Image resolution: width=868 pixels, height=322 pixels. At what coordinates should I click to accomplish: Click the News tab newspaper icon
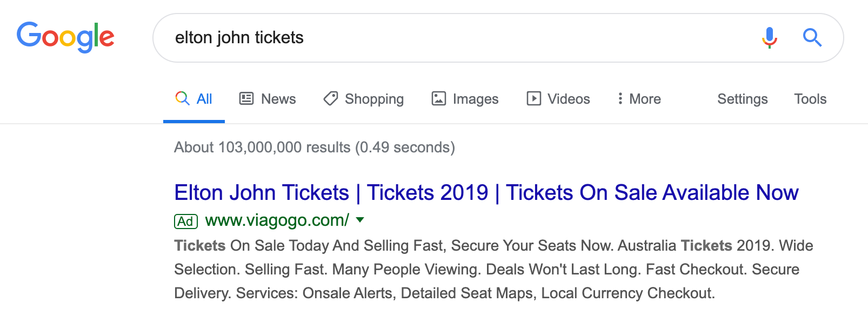[246, 98]
